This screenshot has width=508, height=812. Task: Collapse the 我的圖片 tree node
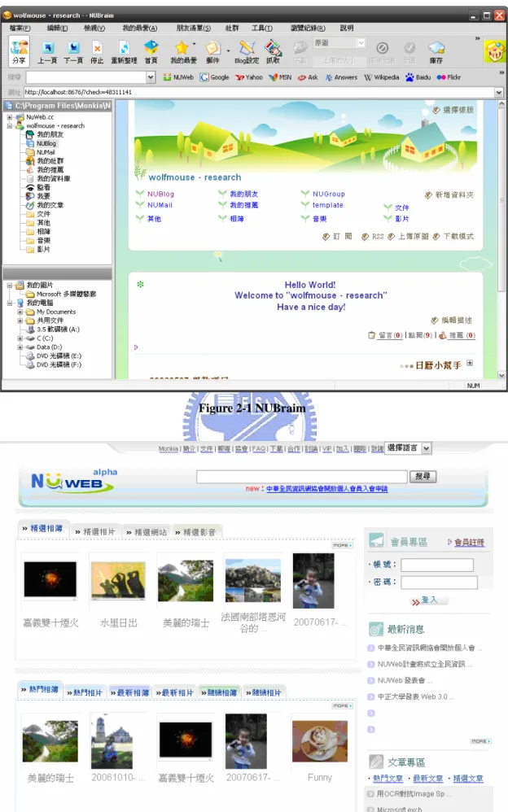point(9,286)
